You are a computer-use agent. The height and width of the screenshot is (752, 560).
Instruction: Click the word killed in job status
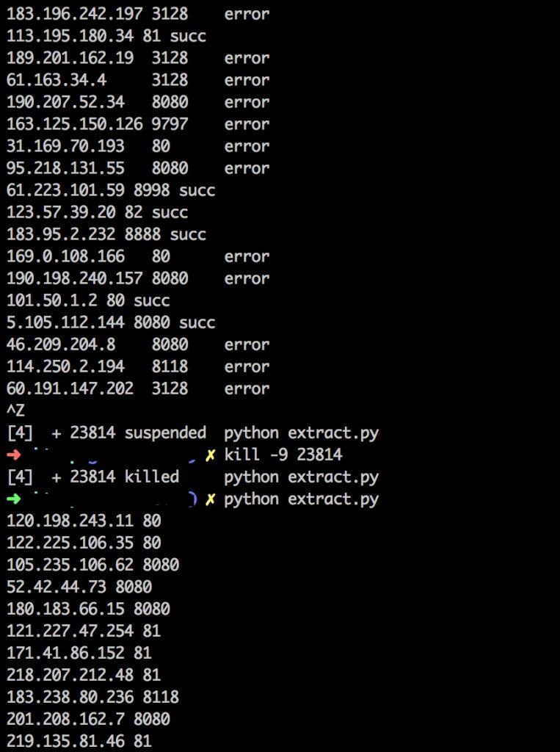151,477
